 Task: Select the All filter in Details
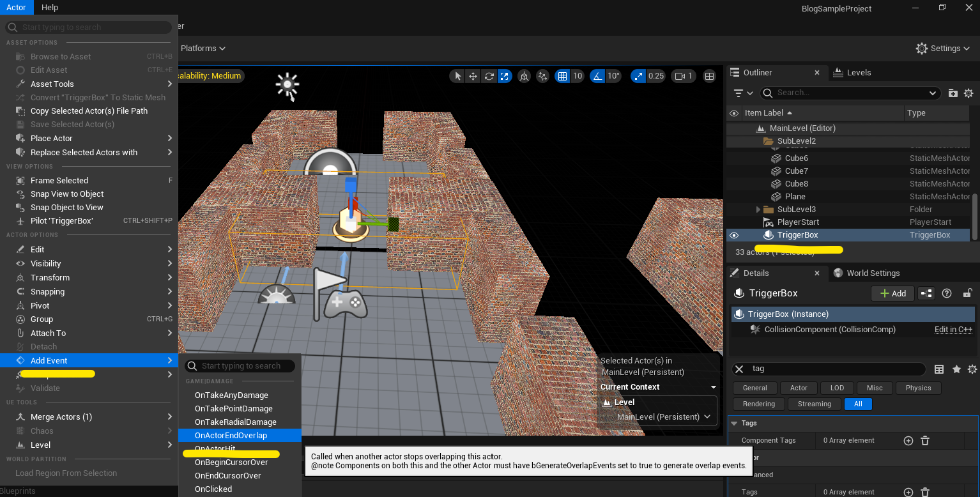click(x=858, y=404)
